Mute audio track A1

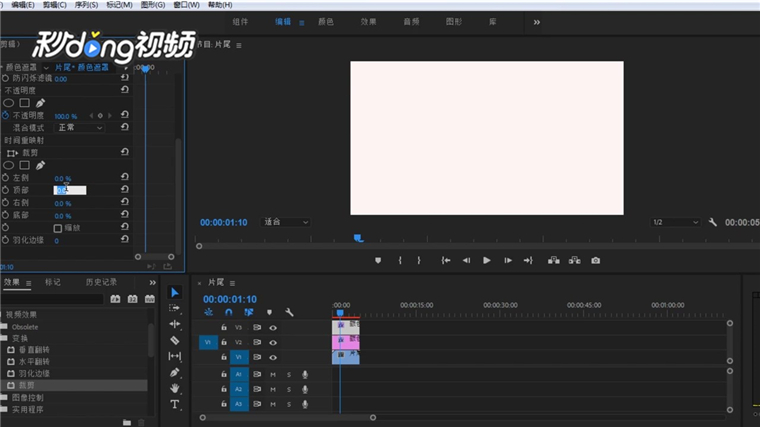(273, 375)
